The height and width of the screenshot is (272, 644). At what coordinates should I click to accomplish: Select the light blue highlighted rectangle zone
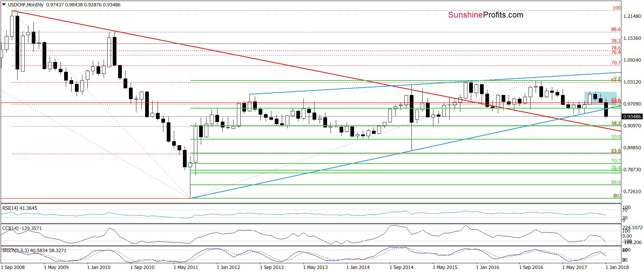(600, 98)
